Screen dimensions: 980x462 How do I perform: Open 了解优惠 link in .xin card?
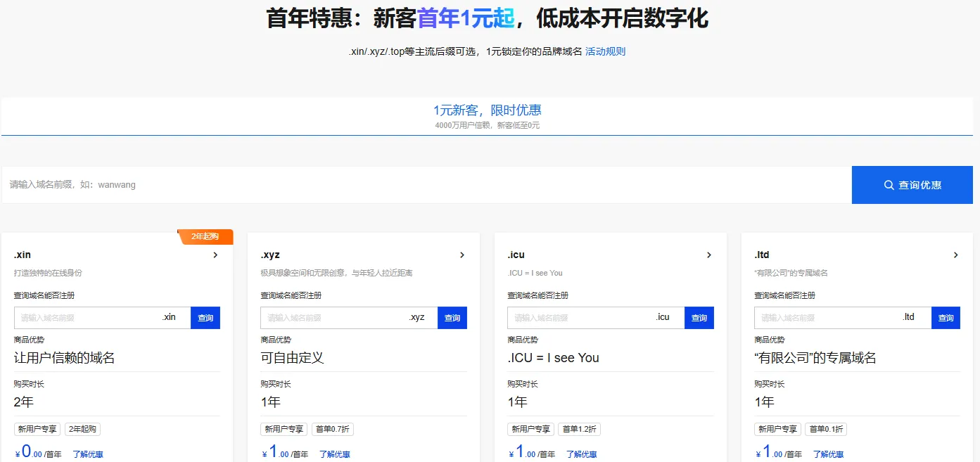click(88, 454)
